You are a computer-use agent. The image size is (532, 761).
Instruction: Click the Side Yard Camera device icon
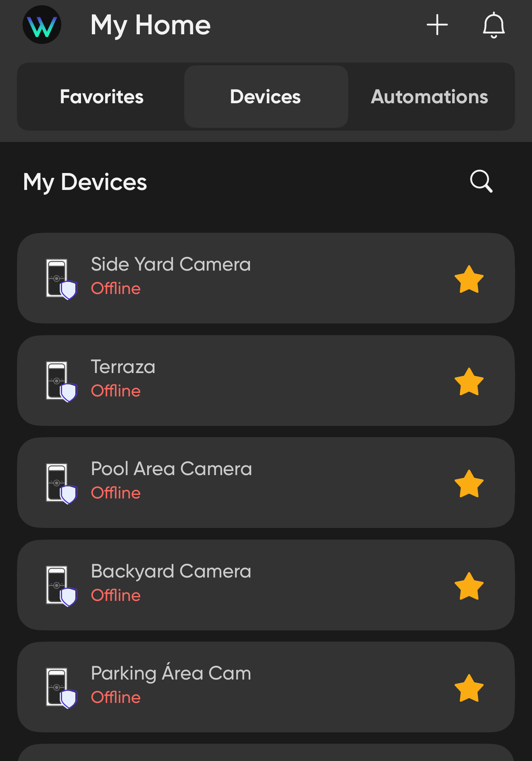(x=61, y=279)
